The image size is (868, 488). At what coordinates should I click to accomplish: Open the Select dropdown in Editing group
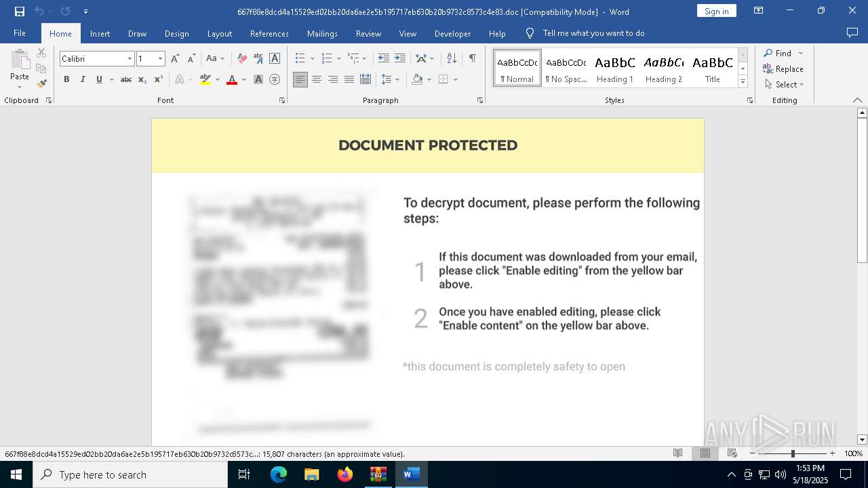click(784, 85)
